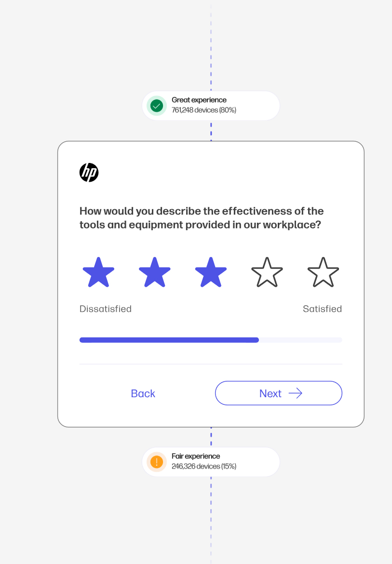The width and height of the screenshot is (392, 564).
Task: Click the 761,248 devices (80%) text
Action: (204, 110)
